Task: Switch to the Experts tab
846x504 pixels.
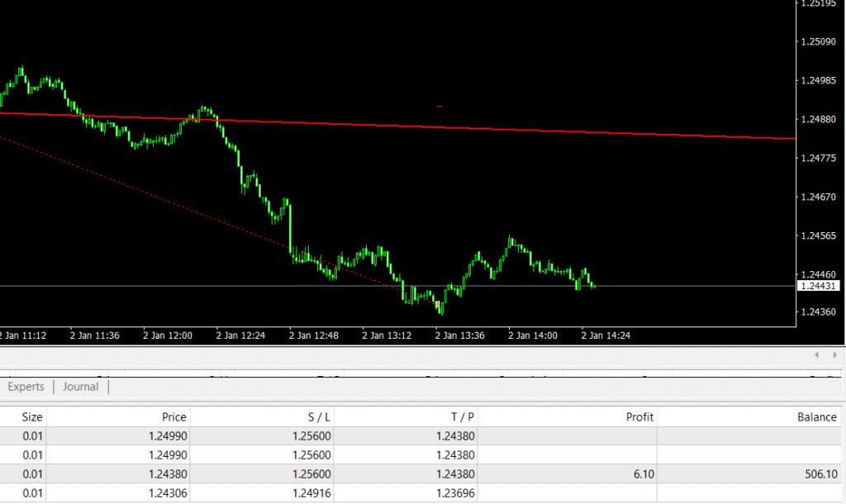Action: pos(26,387)
